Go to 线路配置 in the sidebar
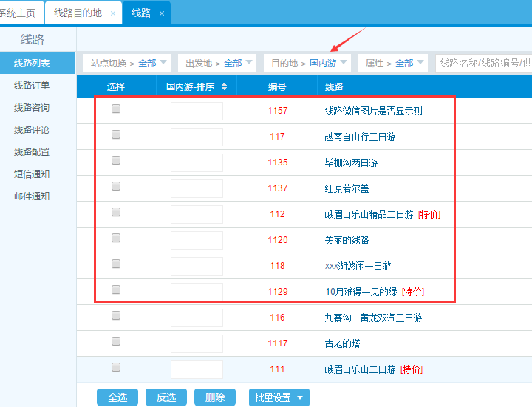532x407 pixels. (32, 152)
